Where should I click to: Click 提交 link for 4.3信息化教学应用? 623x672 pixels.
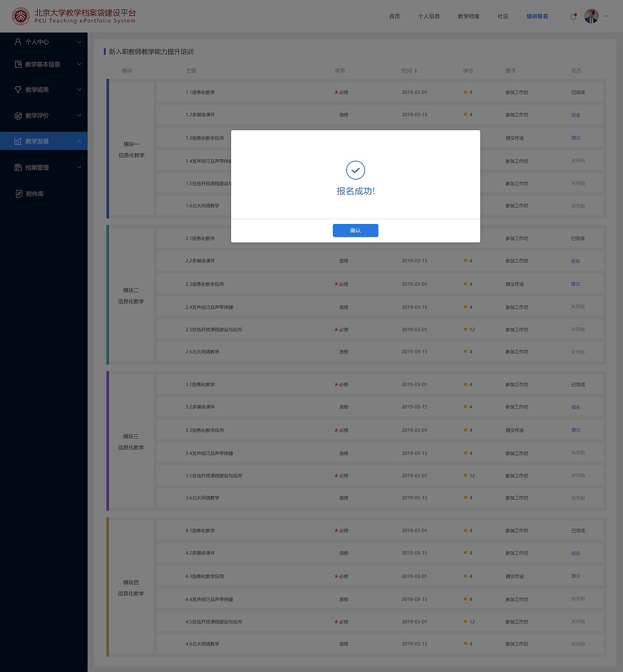click(x=576, y=576)
